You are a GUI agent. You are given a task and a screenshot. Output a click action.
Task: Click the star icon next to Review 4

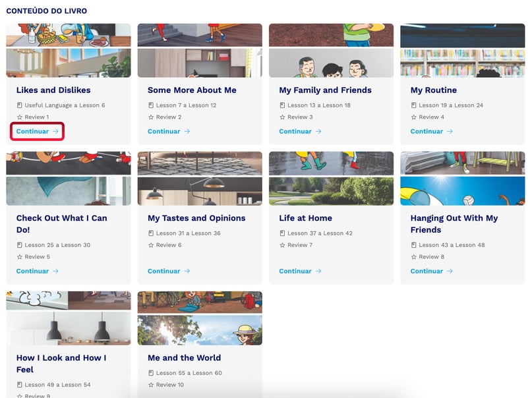[x=413, y=117]
